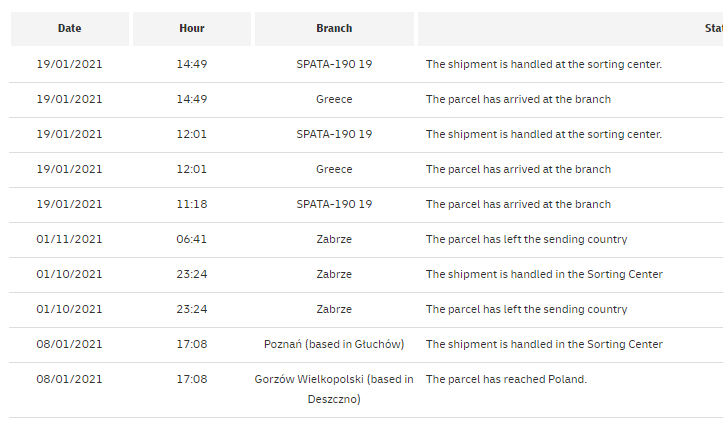The height and width of the screenshot is (432, 723).
Task: Click the 17:08 hour in the Poznań row
Action: click(192, 345)
